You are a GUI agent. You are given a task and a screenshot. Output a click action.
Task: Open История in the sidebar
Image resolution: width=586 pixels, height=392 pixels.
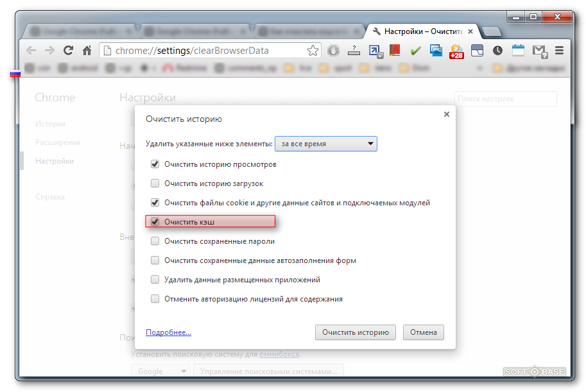(50, 124)
